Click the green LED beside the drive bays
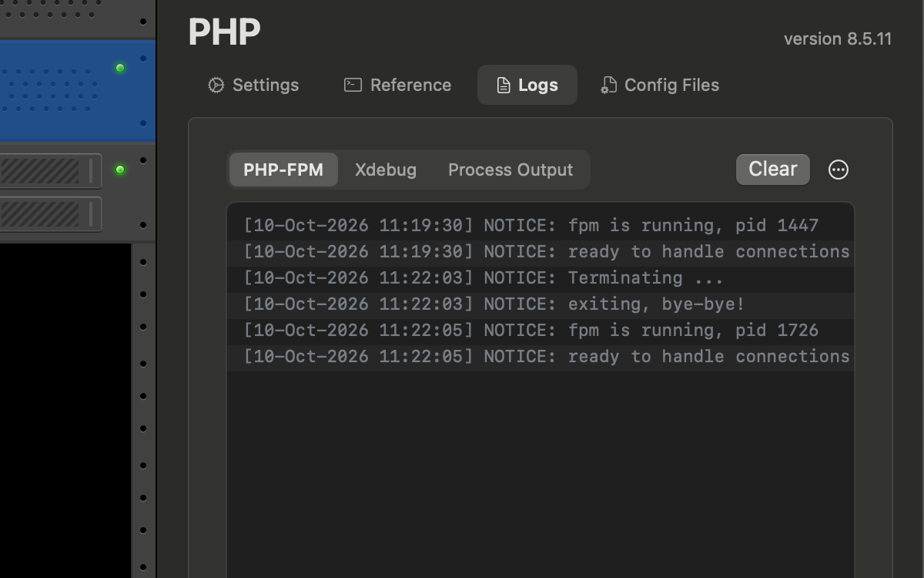 click(x=120, y=170)
